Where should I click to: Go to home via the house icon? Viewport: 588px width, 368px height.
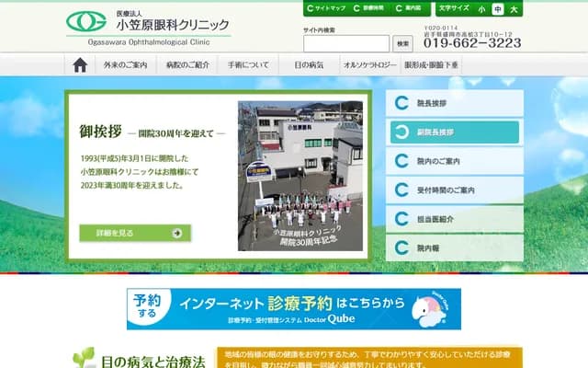point(80,65)
